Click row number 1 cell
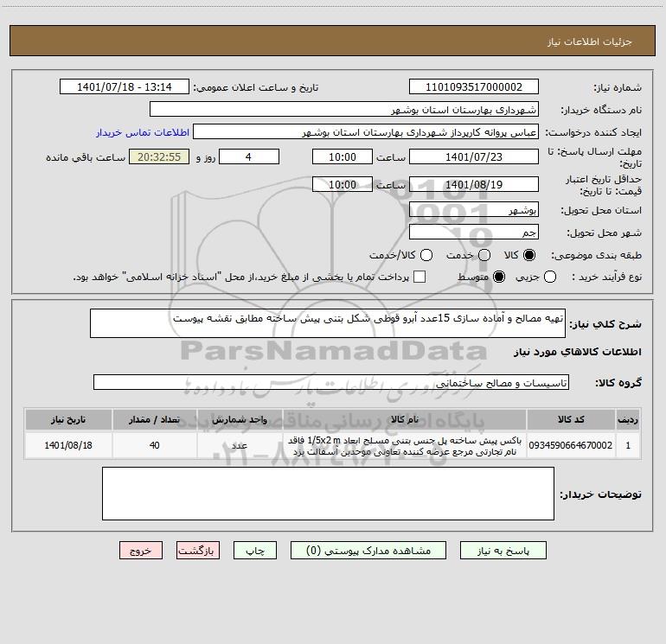The width and height of the screenshot is (666, 644). pyautogui.click(x=628, y=445)
